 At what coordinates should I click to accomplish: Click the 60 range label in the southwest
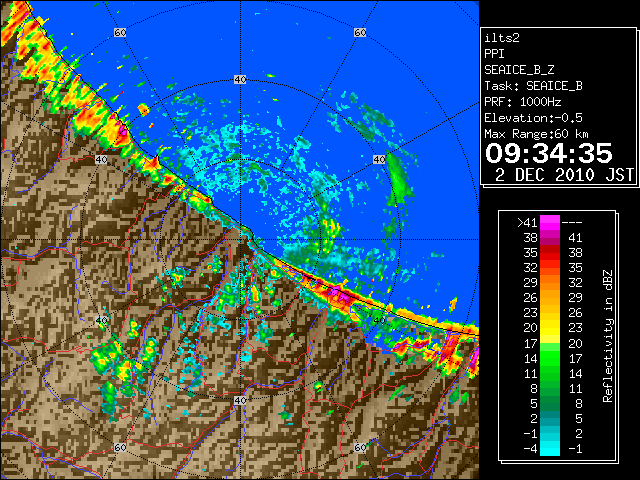tap(120, 448)
